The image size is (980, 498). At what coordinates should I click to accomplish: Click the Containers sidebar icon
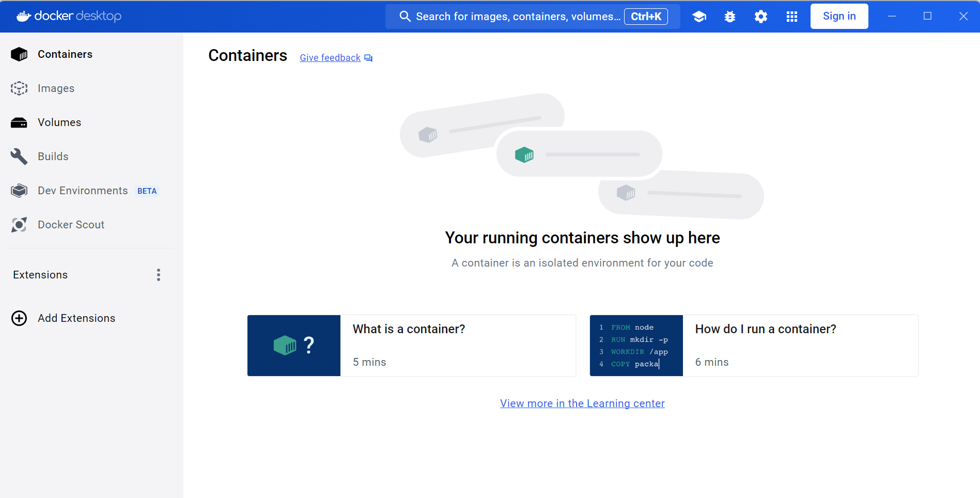pos(19,54)
